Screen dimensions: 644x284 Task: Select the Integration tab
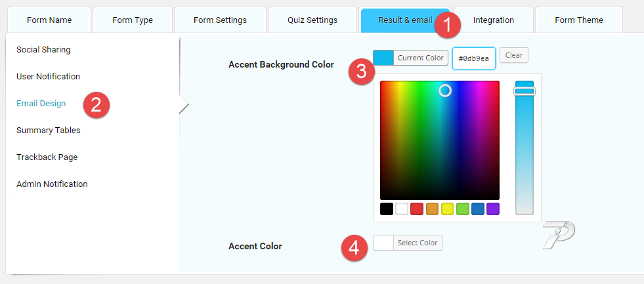493,20
